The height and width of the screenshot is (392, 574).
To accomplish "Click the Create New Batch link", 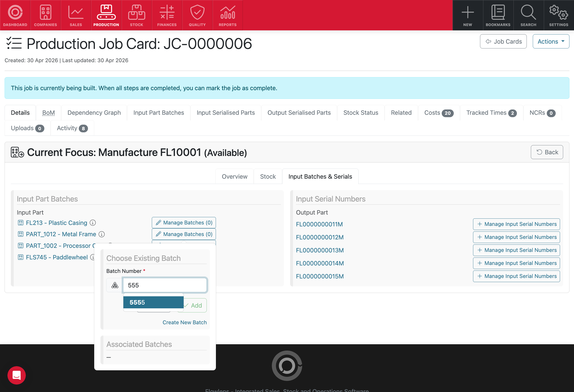I will point(185,322).
